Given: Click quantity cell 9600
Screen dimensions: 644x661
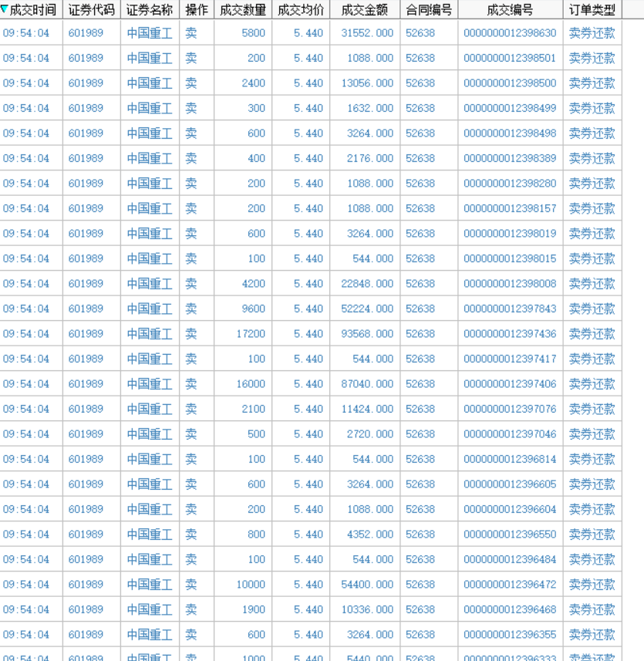Looking at the screenshot, I should [253, 309].
